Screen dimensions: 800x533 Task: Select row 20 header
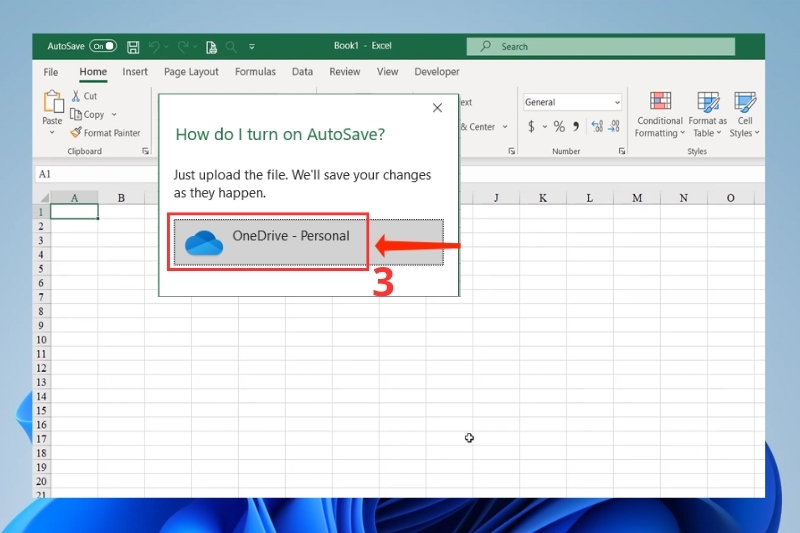[x=41, y=481]
